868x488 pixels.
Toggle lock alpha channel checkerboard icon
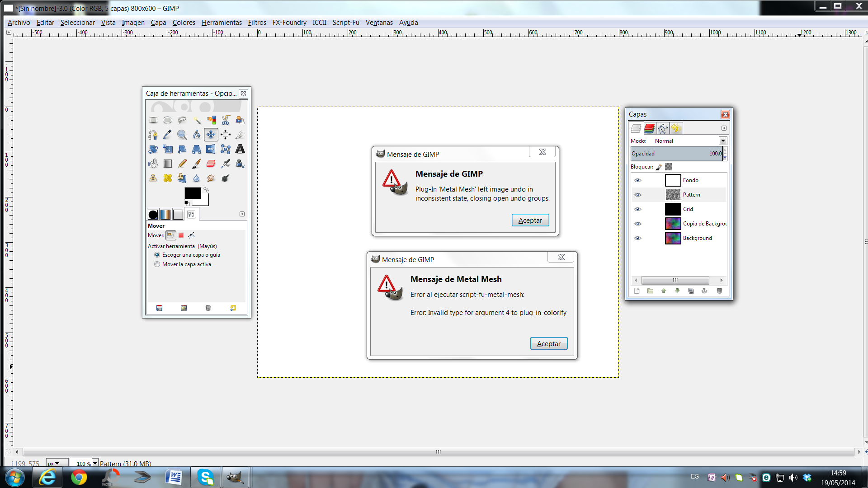point(669,167)
